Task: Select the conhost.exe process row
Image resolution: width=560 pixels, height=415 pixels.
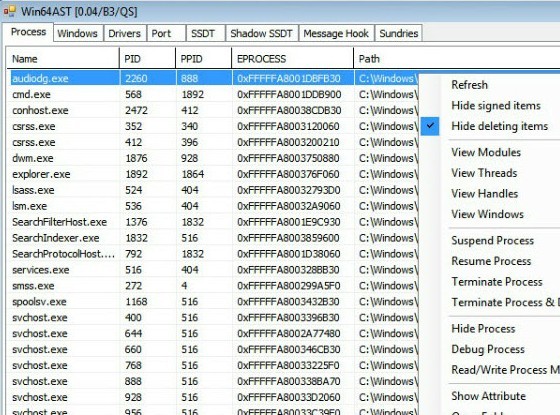Action: pos(214,110)
